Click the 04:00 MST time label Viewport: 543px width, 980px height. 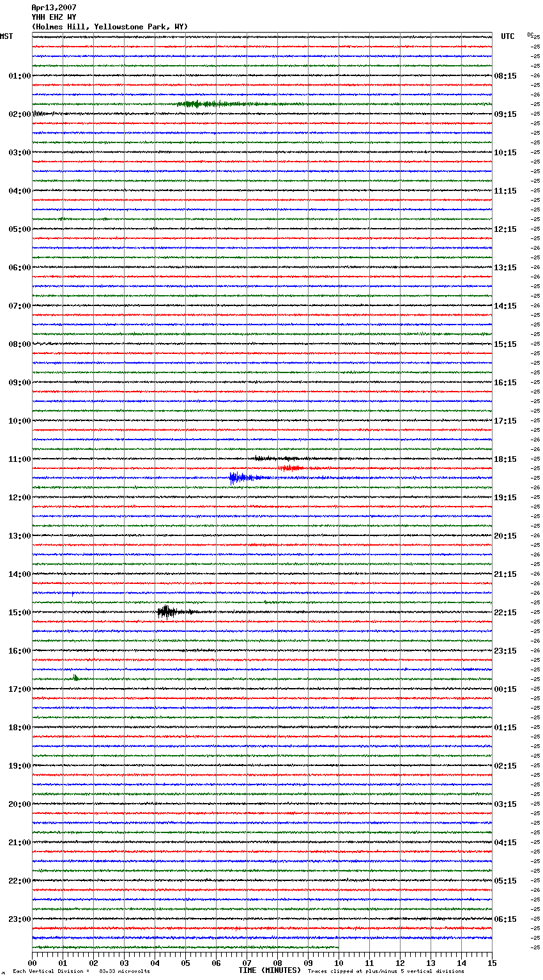point(19,191)
